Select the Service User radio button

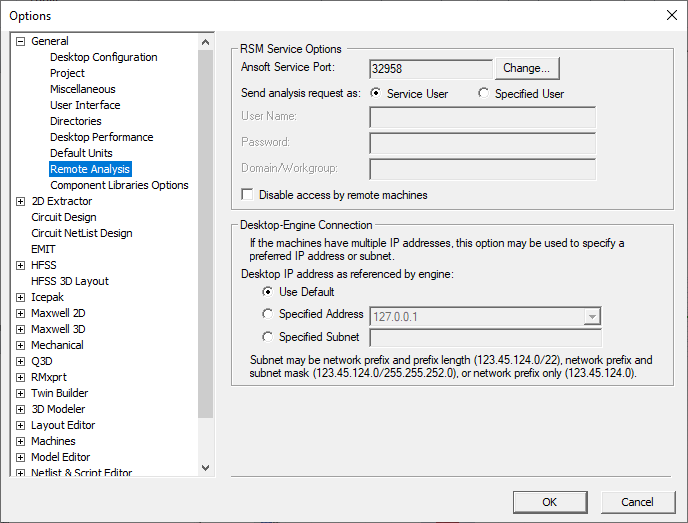tap(376, 94)
